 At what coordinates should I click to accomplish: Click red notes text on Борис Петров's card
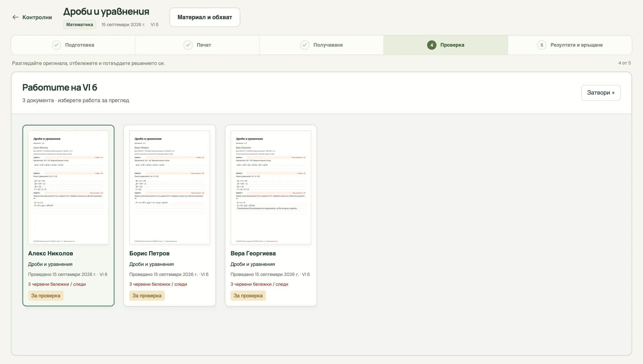(x=158, y=284)
